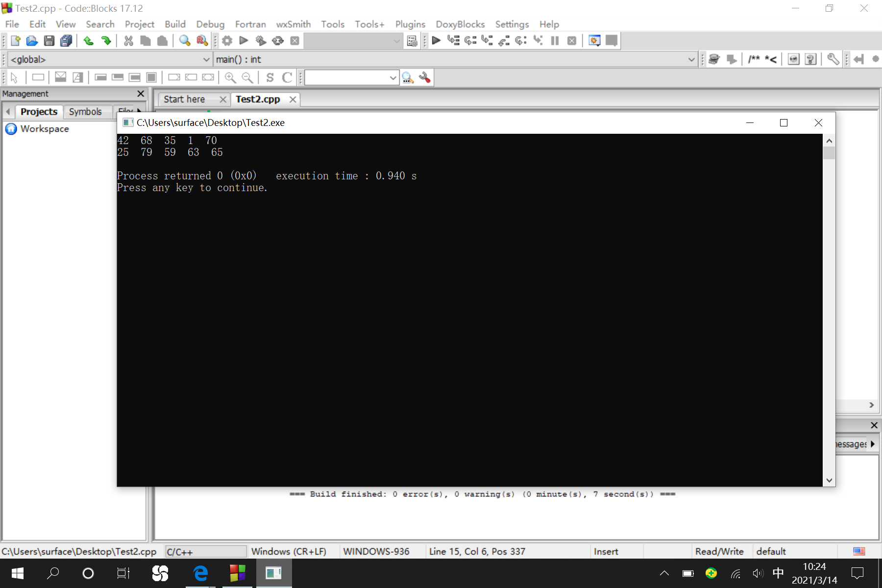The height and width of the screenshot is (588, 882).
Task: Switch to the Symbols tab in Management
Action: (86, 111)
